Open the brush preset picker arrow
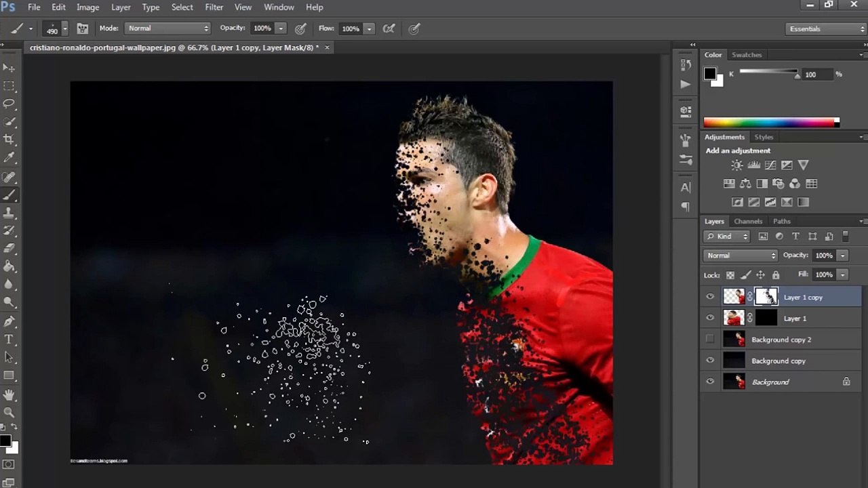Screen dimensions: 868x488 [65, 28]
